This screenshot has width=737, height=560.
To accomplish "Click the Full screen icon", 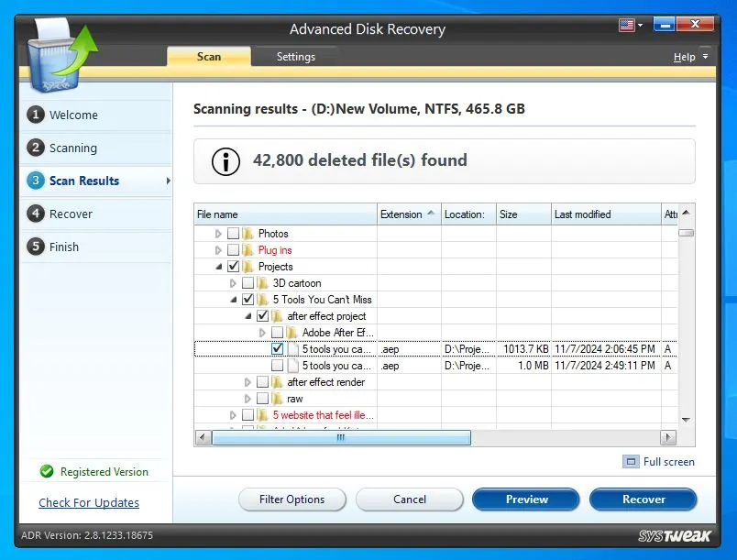I will [631, 462].
